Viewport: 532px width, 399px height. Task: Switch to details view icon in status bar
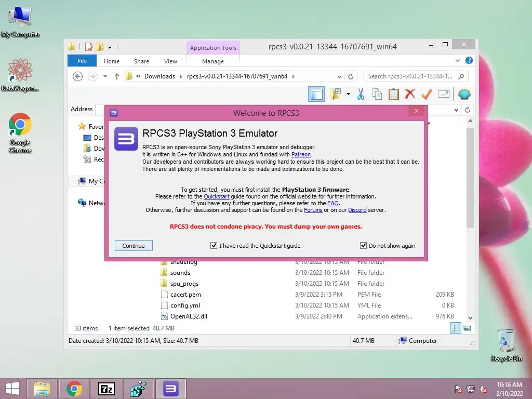456,328
